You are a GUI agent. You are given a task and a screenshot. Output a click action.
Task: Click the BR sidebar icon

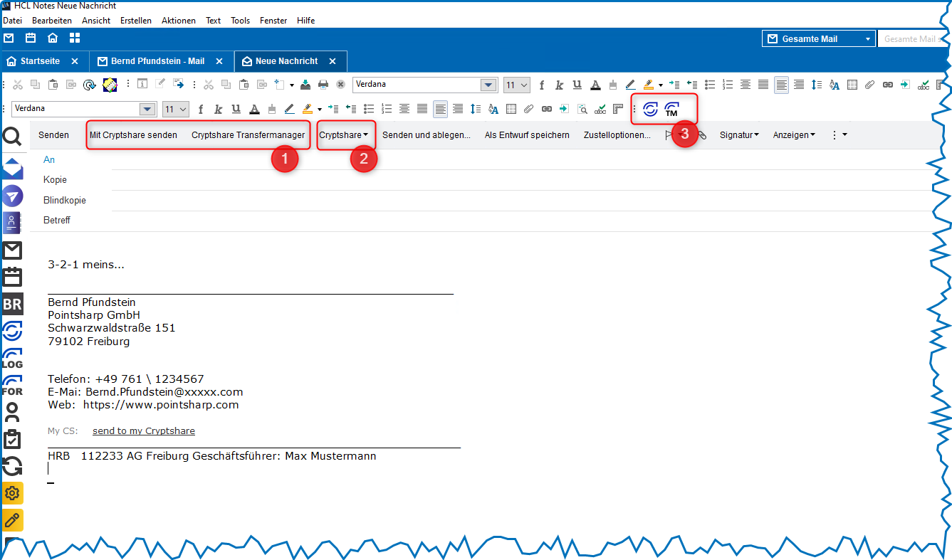pos(13,305)
